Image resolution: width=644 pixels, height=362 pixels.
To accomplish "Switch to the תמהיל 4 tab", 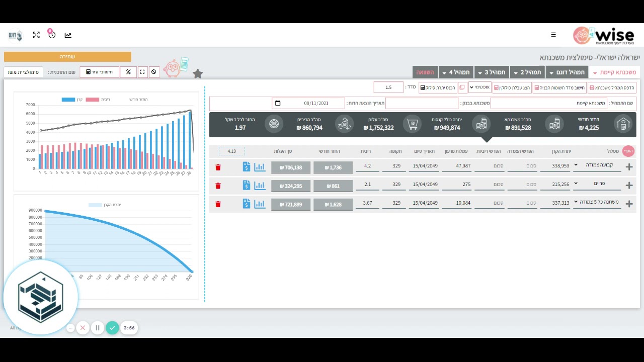I will (x=456, y=72).
